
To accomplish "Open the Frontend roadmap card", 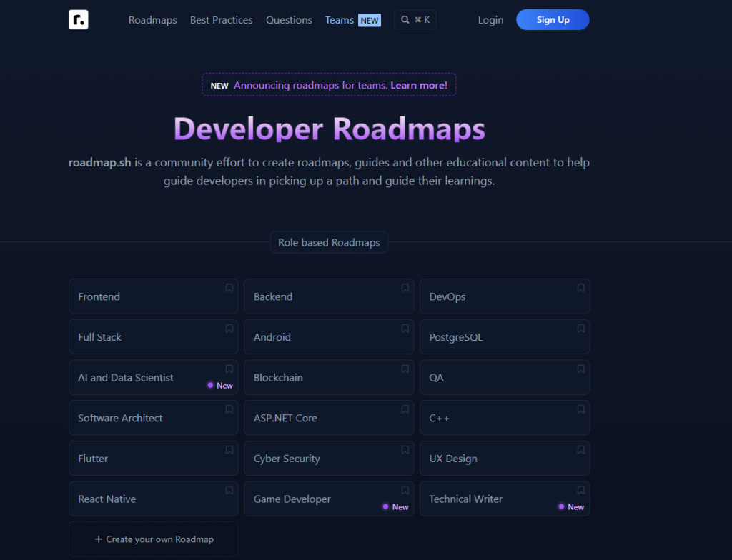I will tap(154, 296).
